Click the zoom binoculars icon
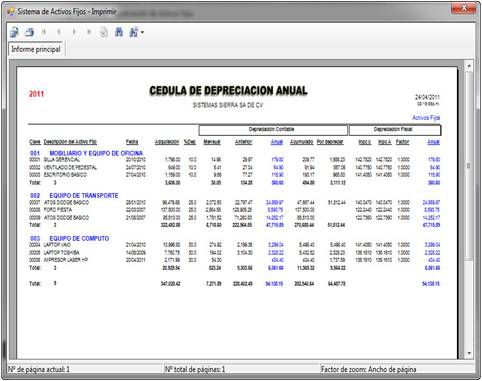482x381 pixels. pyautogui.click(x=134, y=32)
